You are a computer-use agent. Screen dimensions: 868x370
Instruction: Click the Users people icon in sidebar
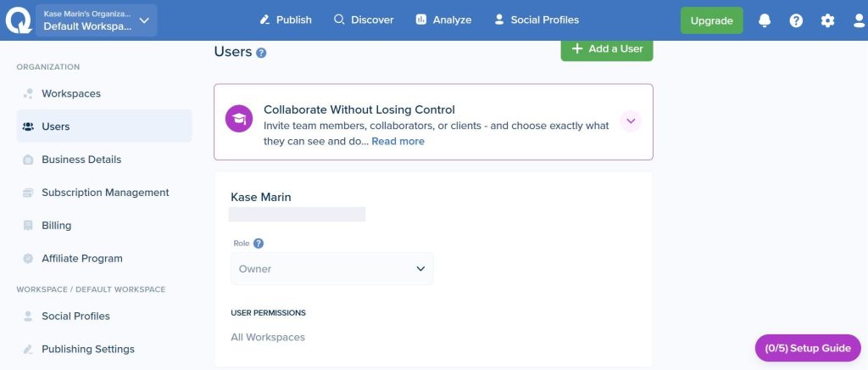pos(28,126)
